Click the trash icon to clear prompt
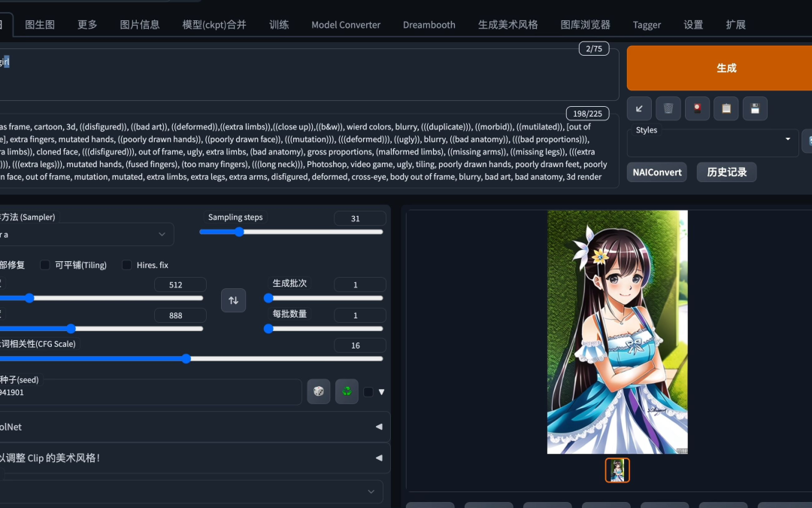Viewport: 812px width, 508px height. pyautogui.click(x=668, y=108)
